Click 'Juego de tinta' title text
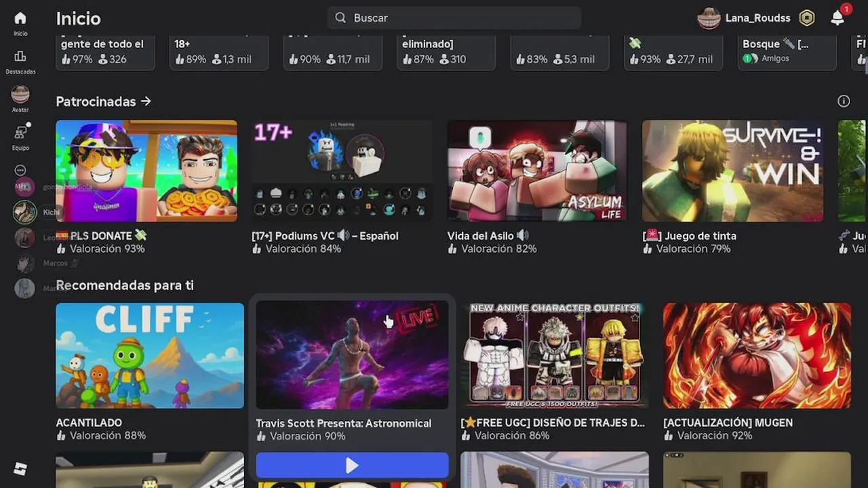This screenshot has width=868, height=488. 689,236
